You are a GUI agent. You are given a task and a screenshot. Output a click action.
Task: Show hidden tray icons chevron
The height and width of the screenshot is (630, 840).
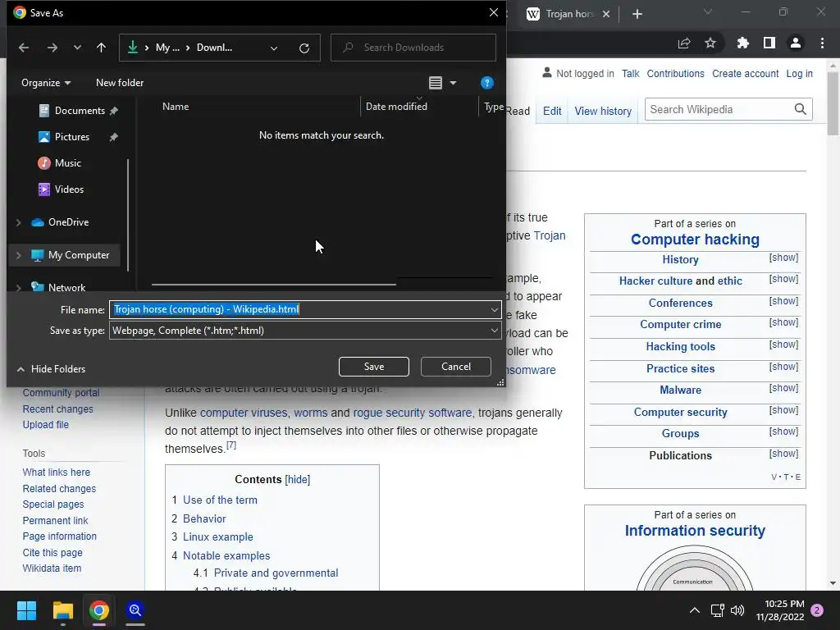[694, 610]
